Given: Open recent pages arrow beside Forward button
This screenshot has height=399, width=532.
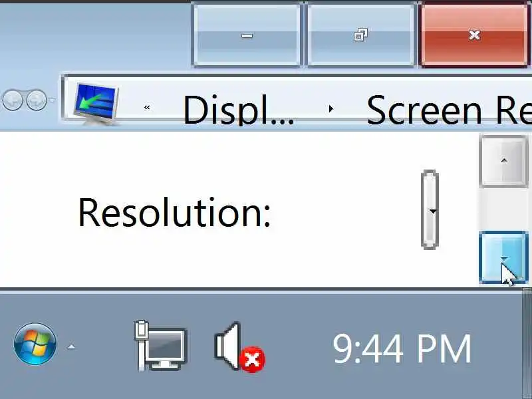Looking at the screenshot, I should 53,100.
